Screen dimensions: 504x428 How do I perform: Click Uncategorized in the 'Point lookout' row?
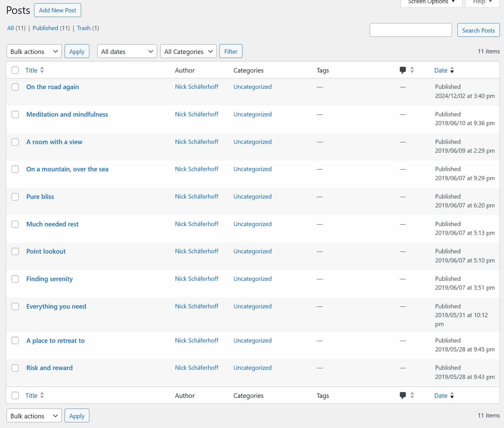click(252, 251)
